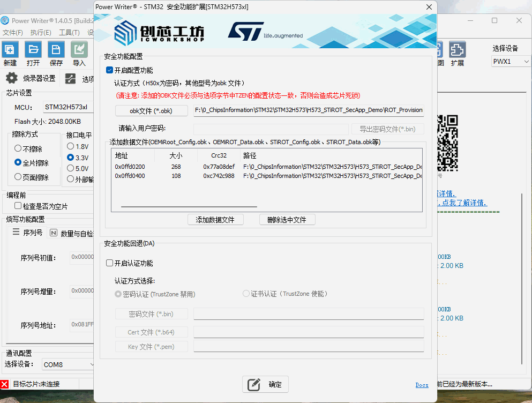Open the MCU STM32H573xl selector
The image size is (532, 403).
click(x=67, y=107)
